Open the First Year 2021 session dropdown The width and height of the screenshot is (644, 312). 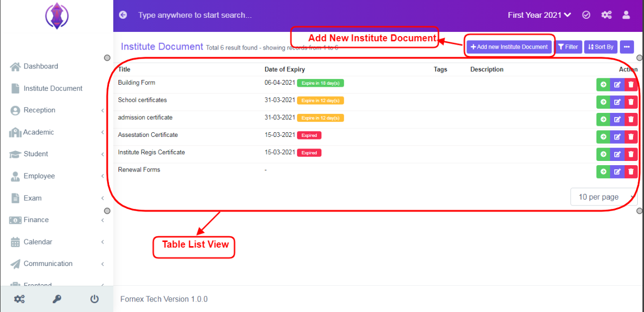click(x=540, y=15)
